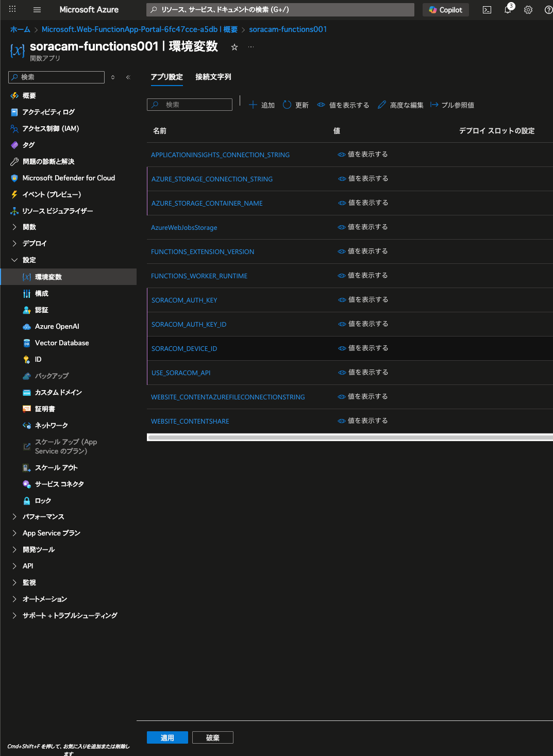Image resolution: width=553 pixels, height=756 pixels.
Task: Open the notifications bell
Action: coord(508,9)
